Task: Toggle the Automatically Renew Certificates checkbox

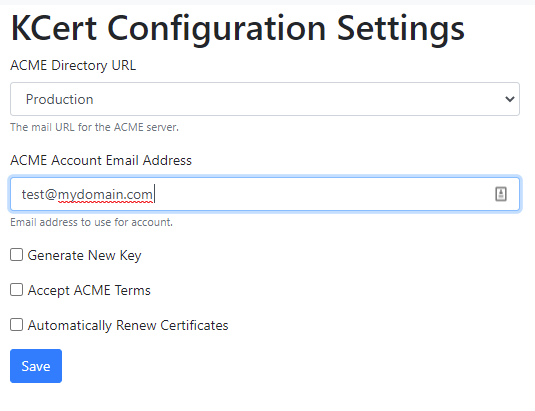Action: point(16,325)
